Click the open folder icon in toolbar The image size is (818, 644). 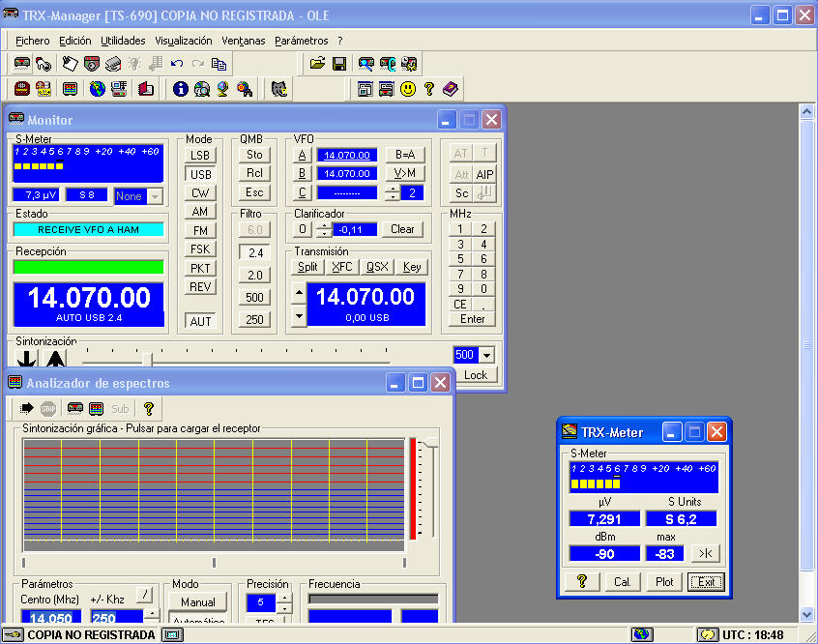(x=317, y=64)
